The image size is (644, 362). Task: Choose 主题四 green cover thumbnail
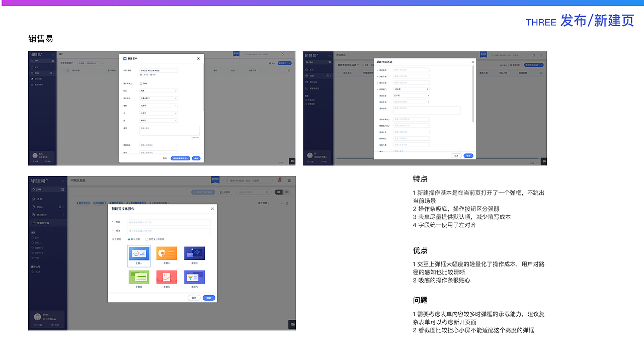(x=139, y=277)
